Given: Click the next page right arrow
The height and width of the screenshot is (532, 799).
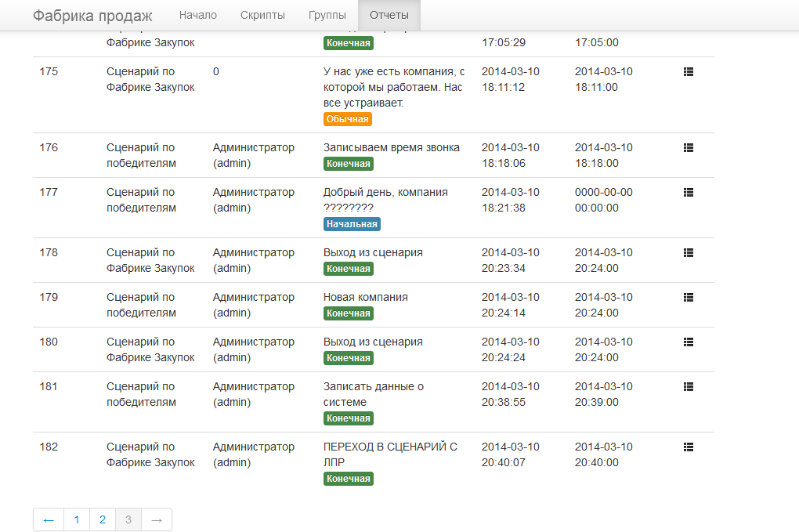Looking at the screenshot, I should pyautogui.click(x=157, y=519).
